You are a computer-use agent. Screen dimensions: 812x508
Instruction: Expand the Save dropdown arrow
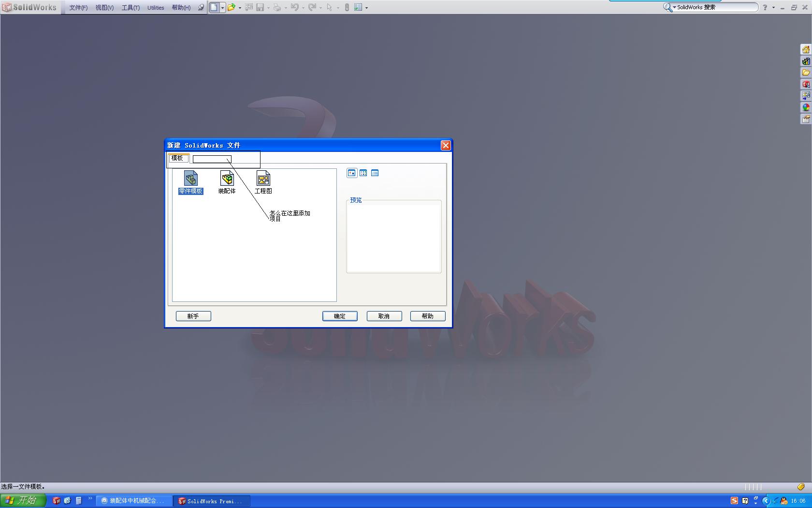(268, 8)
